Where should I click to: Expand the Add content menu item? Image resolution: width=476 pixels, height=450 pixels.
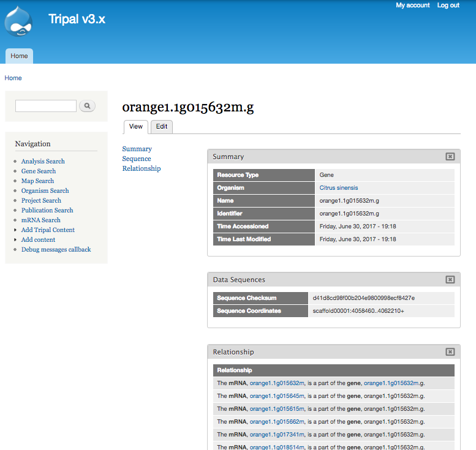pyautogui.click(x=38, y=239)
